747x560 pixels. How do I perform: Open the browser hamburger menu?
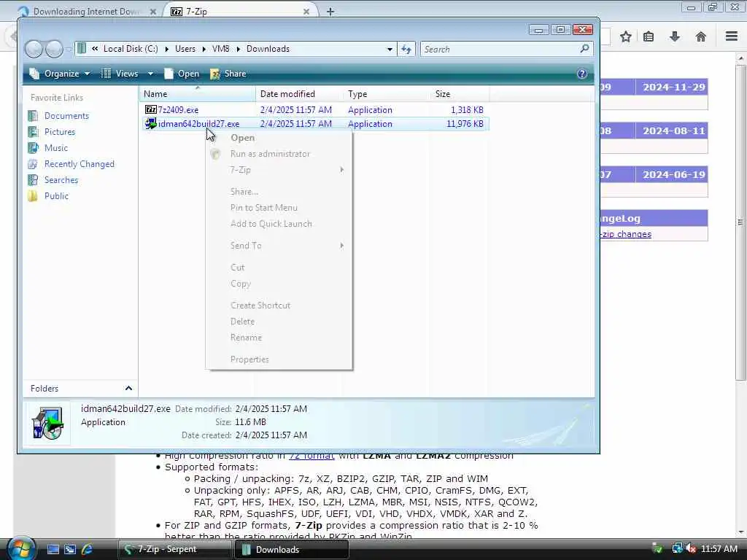tap(732, 36)
